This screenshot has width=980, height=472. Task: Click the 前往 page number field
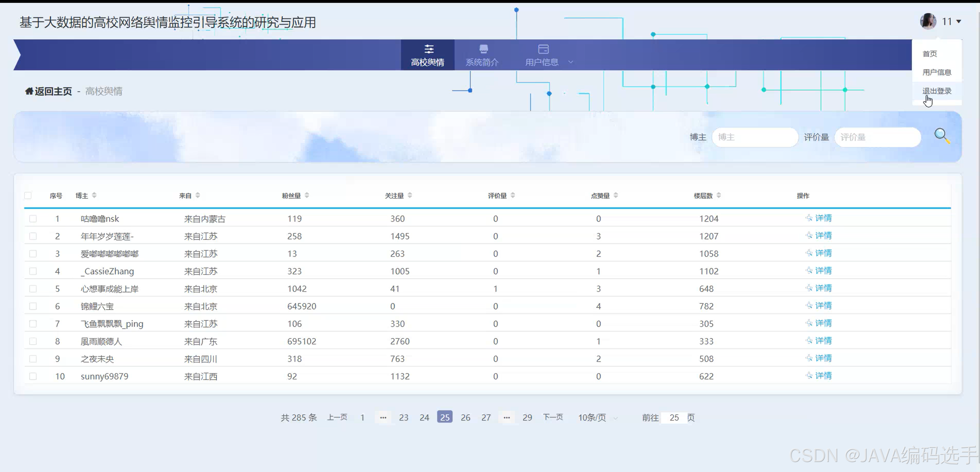(x=674, y=418)
